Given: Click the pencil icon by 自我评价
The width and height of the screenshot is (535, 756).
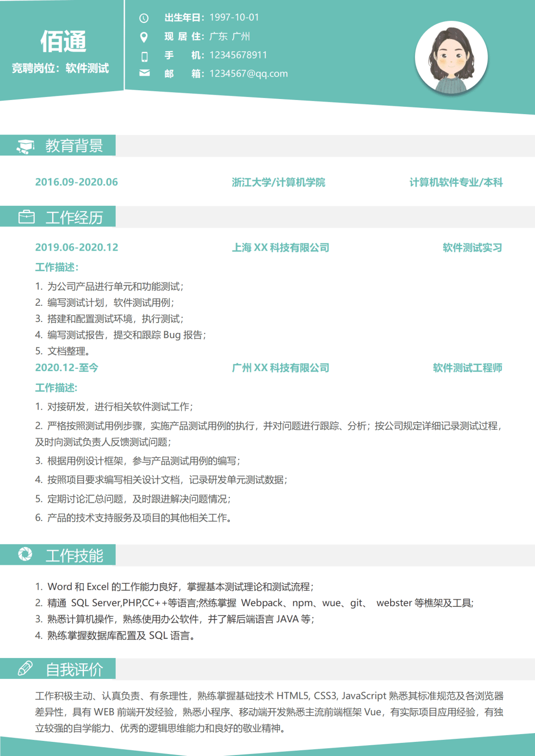Looking at the screenshot, I should (x=25, y=668).
